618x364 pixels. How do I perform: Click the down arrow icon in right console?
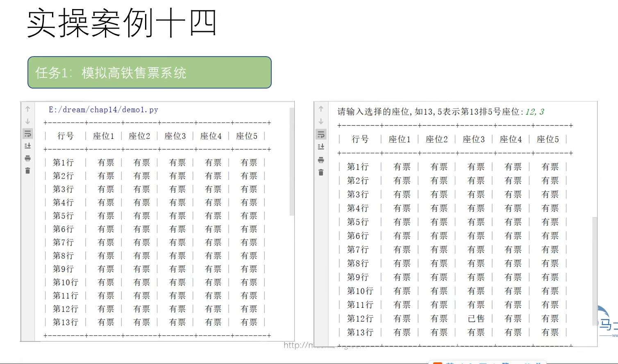click(x=321, y=121)
